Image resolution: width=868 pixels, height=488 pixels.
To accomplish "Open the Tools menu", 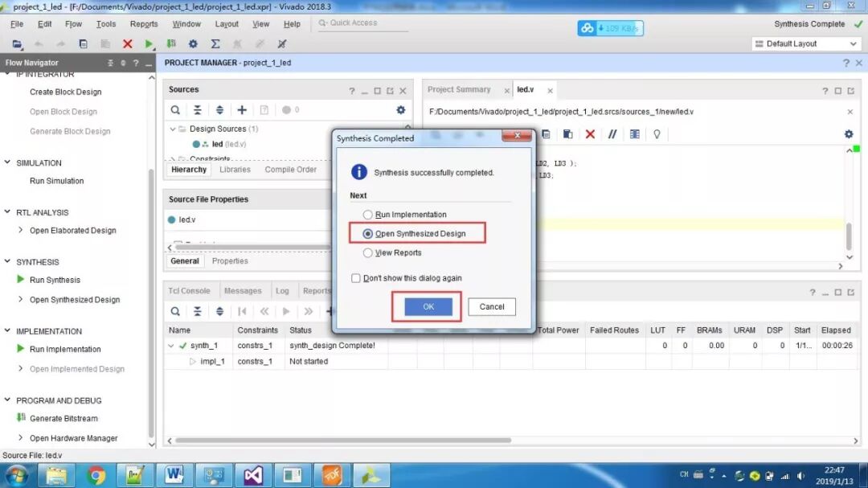I will coord(106,24).
